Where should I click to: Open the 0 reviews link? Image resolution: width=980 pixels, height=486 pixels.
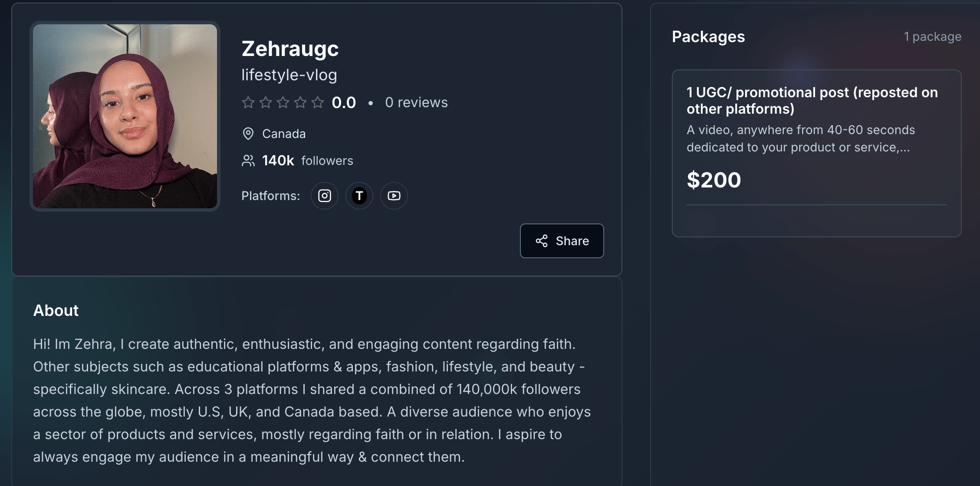click(416, 102)
